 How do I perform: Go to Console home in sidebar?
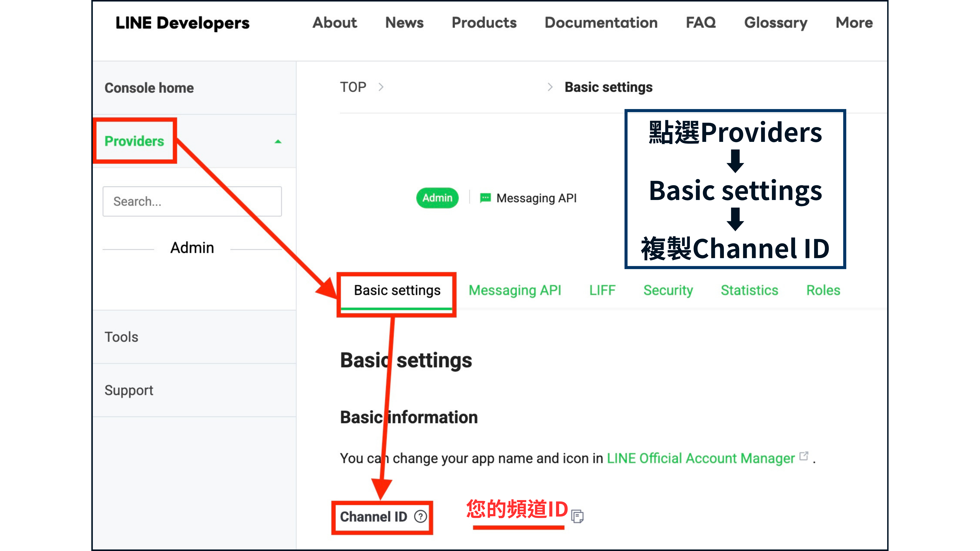(149, 88)
